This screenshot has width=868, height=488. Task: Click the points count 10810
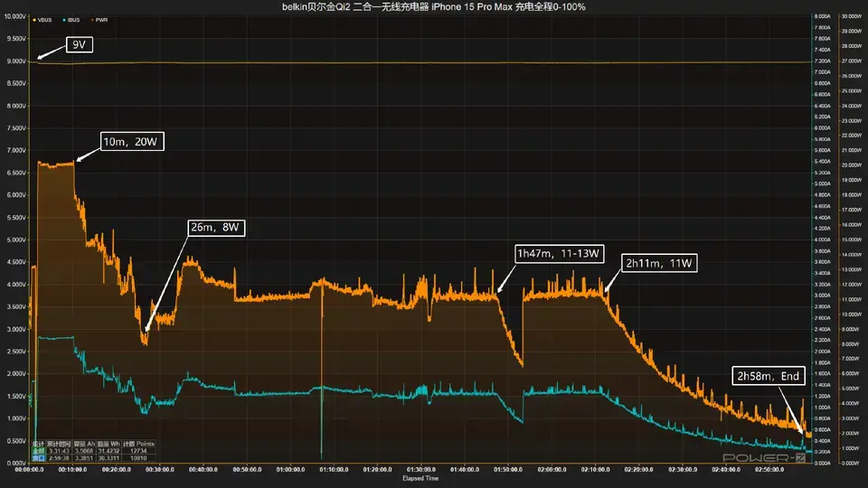(x=138, y=458)
